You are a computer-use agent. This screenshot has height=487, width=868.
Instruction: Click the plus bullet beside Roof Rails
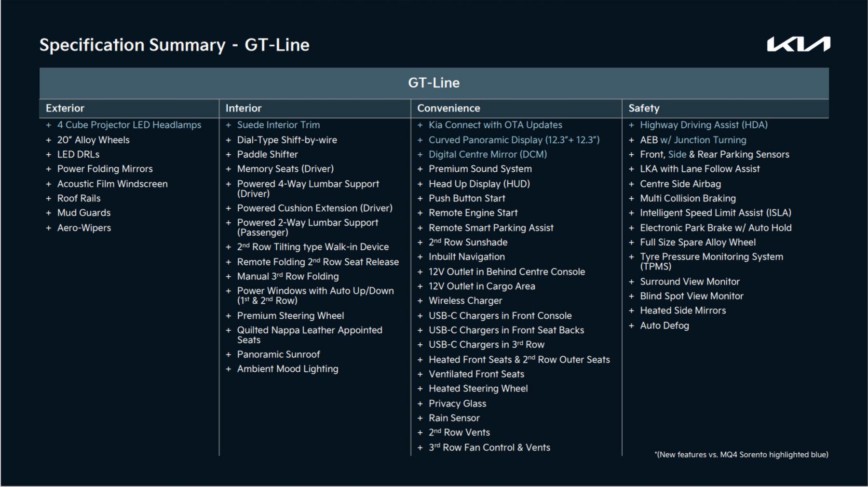click(48, 199)
